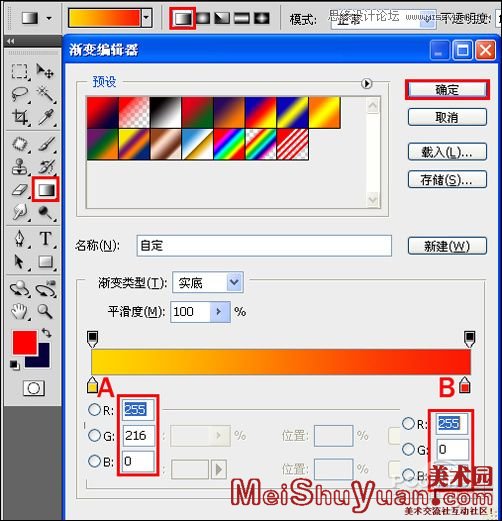Click Save (存储) button
The height and width of the screenshot is (521, 502).
pyautogui.click(x=447, y=180)
